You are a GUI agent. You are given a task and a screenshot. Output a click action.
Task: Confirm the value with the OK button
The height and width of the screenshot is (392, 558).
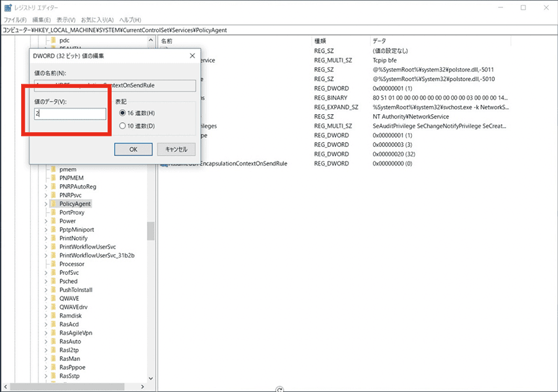(133, 149)
